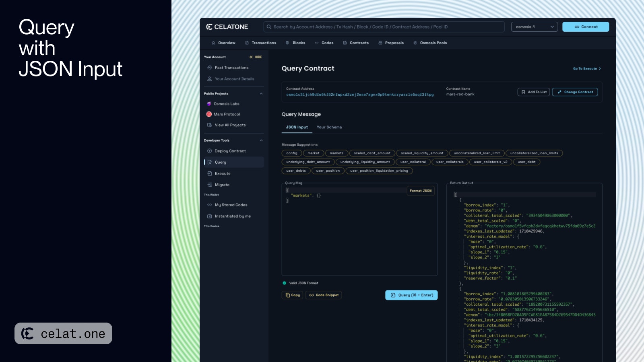Open the Osmosis Pools tab
Image resolution: width=644 pixels, height=362 pixels.
click(430, 43)
